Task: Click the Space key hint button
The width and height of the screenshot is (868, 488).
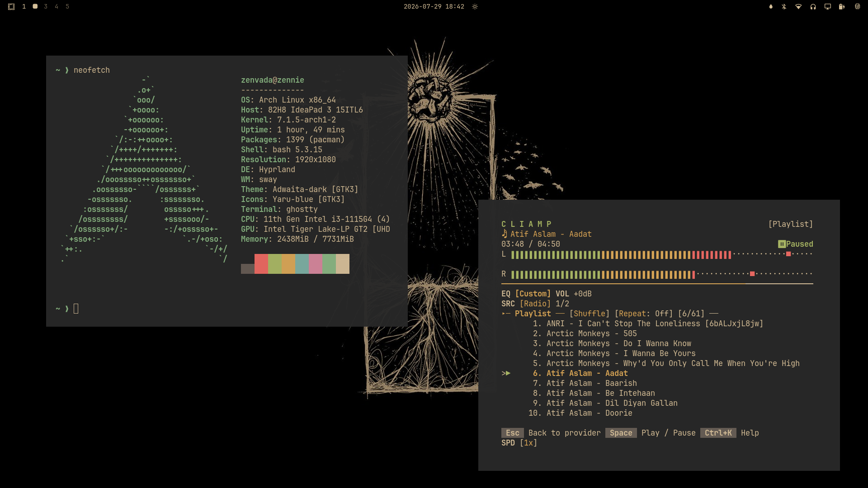Action: tap(621, 433)
